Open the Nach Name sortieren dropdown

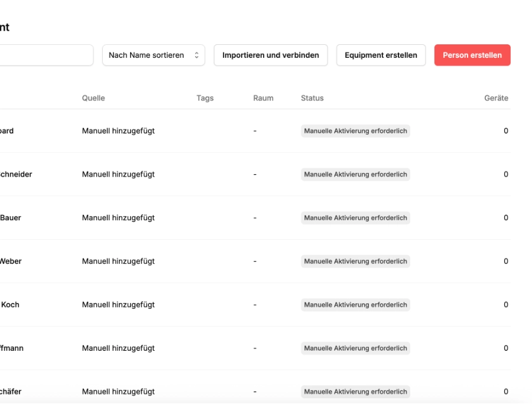[153, 56]
